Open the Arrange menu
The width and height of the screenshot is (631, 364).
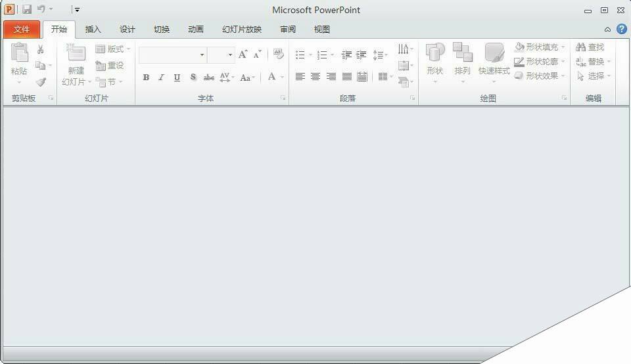coord(462,62)
